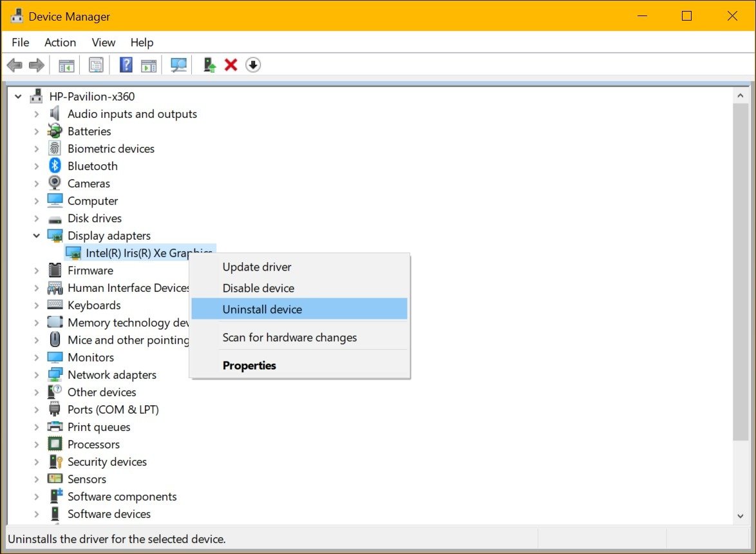Screen dimensions: 756x554
Task: Choose Update driver from context menu
Action: (x=299, y=267)
